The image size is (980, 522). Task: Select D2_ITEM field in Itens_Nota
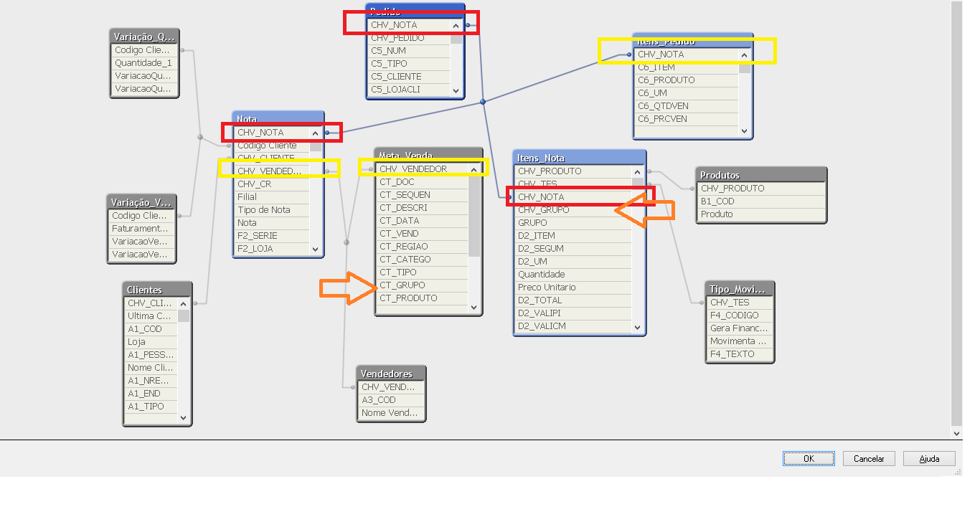573,236
